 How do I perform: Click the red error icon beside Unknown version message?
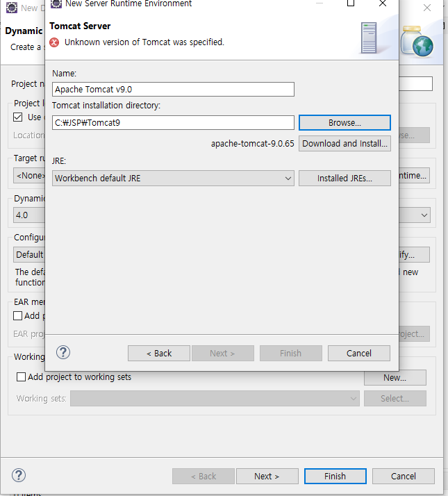[x=54, y=42]
